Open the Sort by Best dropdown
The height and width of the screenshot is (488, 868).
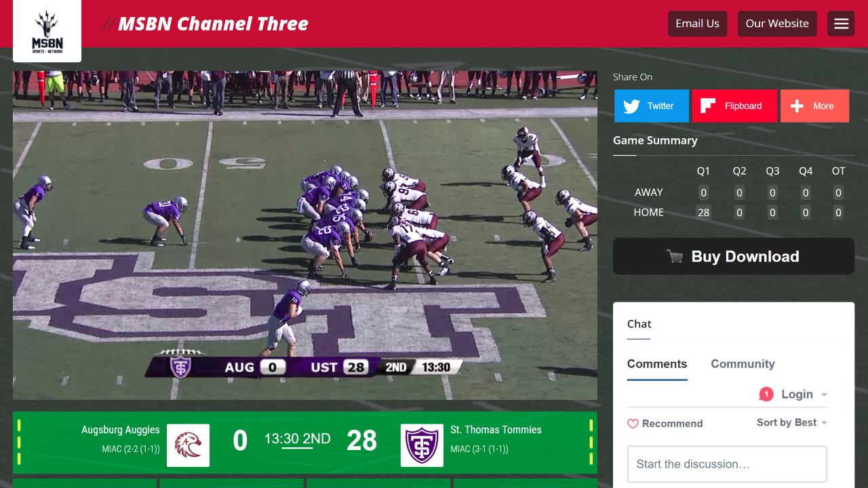pos(792,422)
